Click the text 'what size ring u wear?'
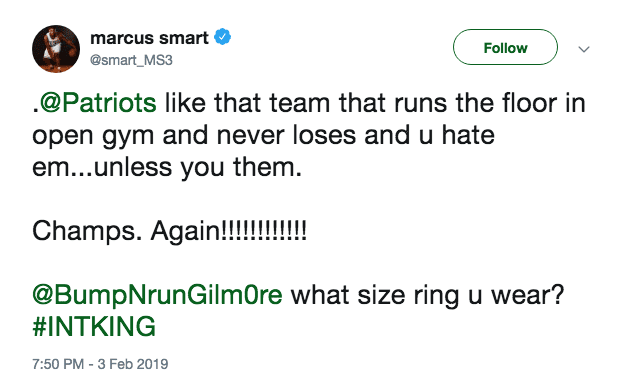619x381 pixels. [428, 295]
